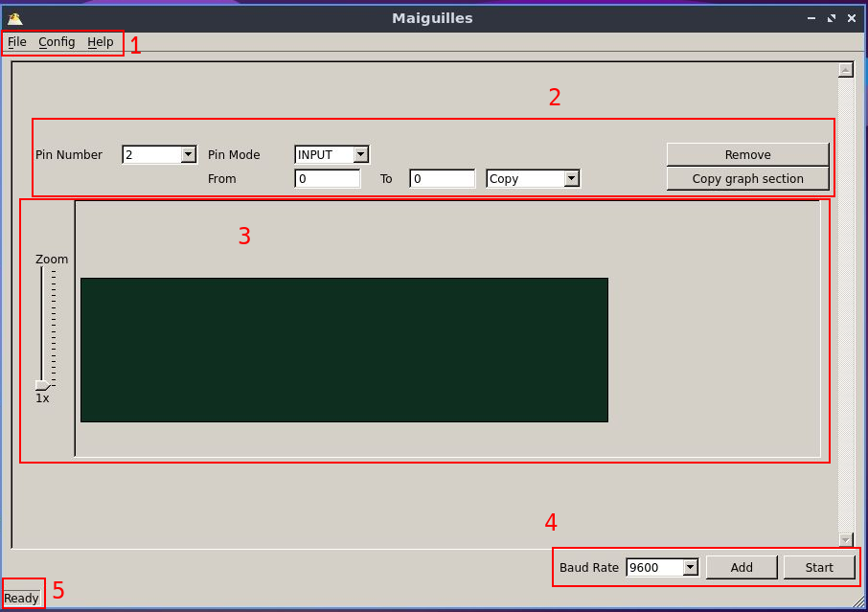Open the Help menu
This screenshot has height=612, width=868.
pos(101,42)
